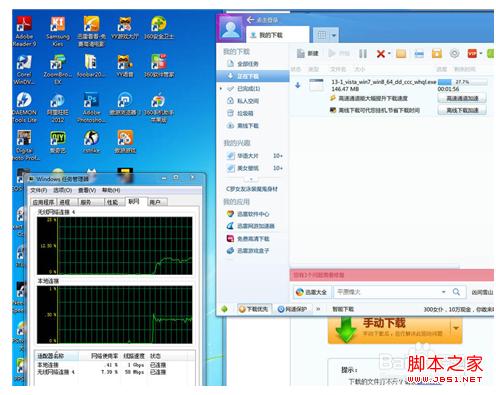Select Digital Photo Professional desktop icon

point(24,145)
